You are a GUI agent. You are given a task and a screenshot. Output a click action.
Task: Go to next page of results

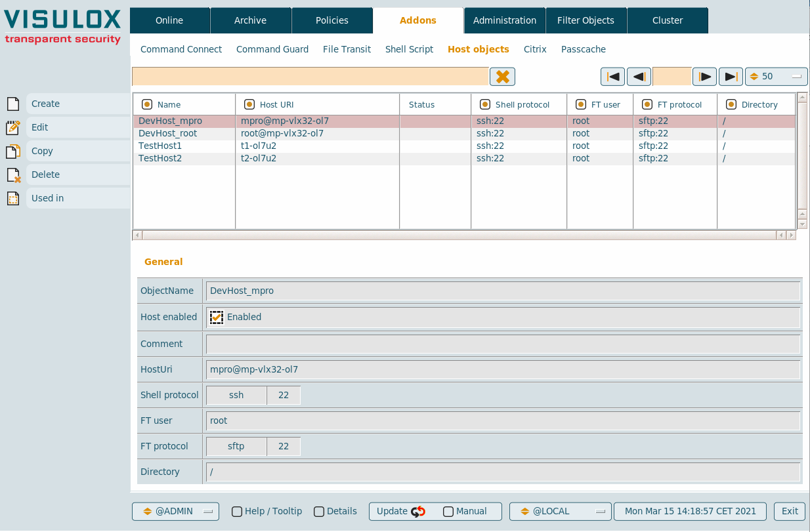[704, 77]
